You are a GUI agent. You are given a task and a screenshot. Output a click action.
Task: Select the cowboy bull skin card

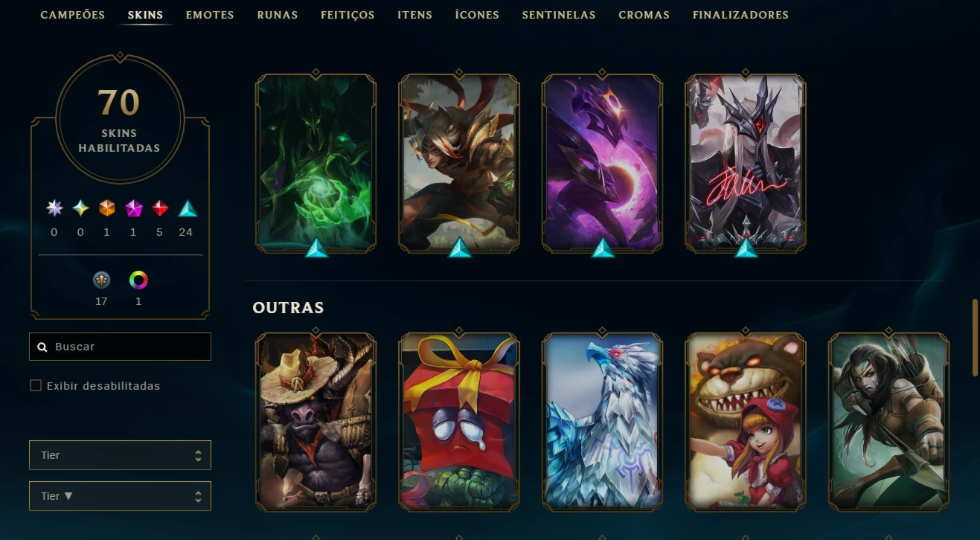tap(316, 421)
